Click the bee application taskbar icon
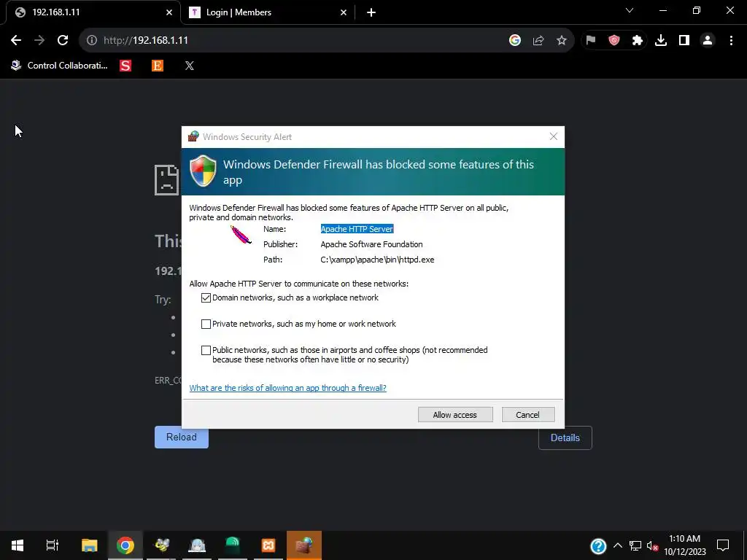747x560 pixels. 161,545
